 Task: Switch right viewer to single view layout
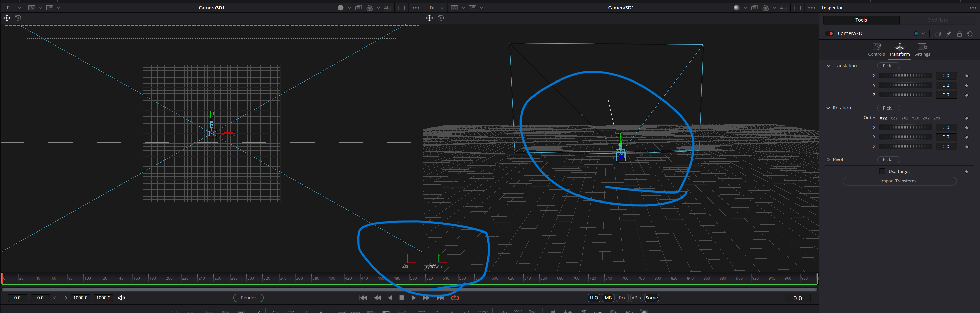[x=797, y=8]
